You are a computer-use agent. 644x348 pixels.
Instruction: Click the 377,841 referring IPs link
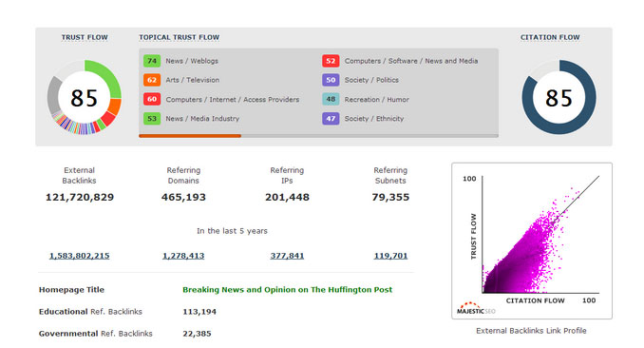click(287, 256)
